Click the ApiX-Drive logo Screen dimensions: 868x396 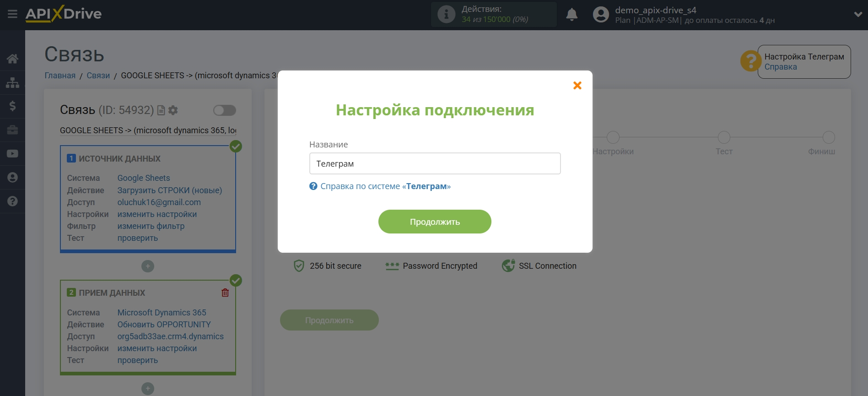(64, 14)
